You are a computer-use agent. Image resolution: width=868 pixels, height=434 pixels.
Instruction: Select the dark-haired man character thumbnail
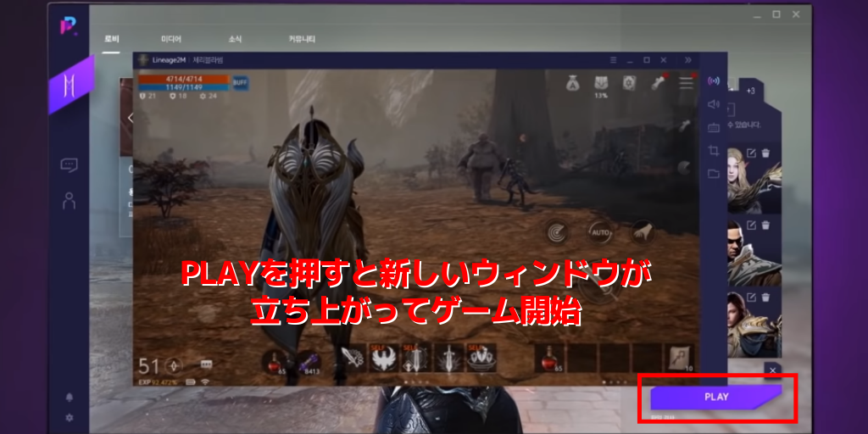pyautogui.click(x=754, y=252)
